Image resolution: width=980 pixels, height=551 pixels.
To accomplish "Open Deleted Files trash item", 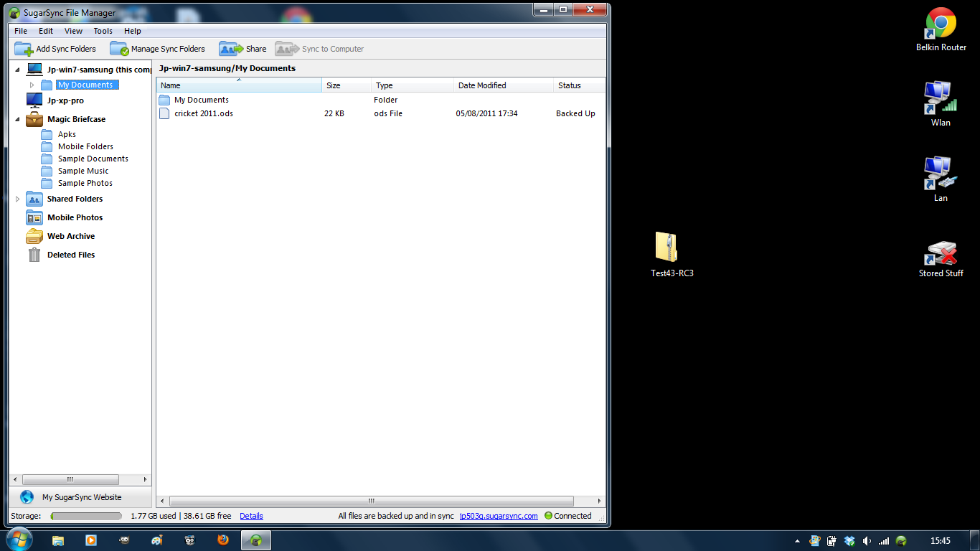I will 61,255.
